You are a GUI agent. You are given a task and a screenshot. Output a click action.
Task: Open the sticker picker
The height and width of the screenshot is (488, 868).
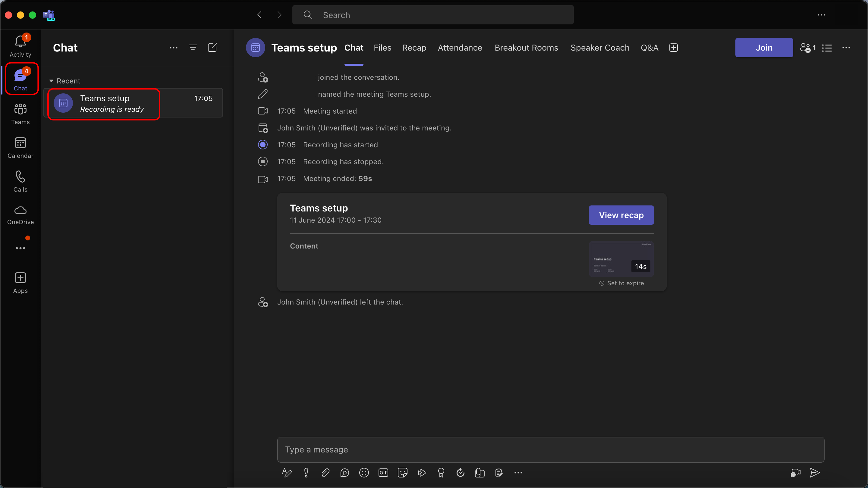[402, 473]
